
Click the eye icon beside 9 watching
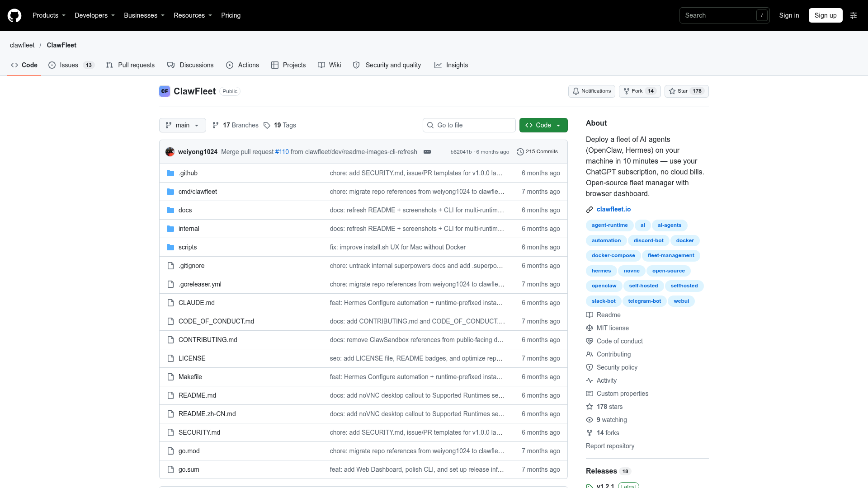[590, 420]
